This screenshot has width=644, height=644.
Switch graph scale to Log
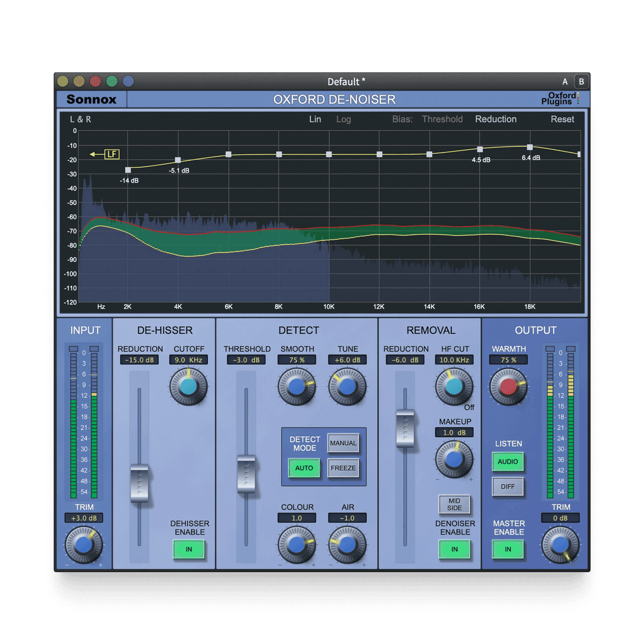[x=343, y=119]
